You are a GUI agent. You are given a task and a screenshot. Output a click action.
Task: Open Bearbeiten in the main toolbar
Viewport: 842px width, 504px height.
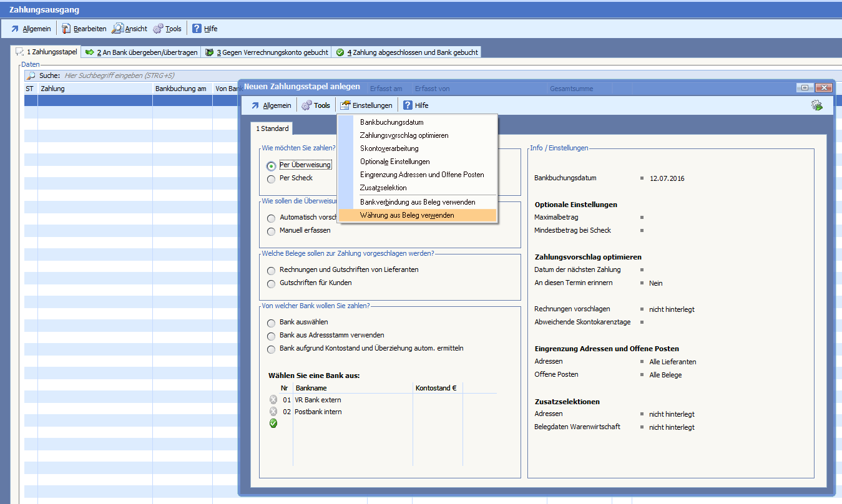pos(84,29)
